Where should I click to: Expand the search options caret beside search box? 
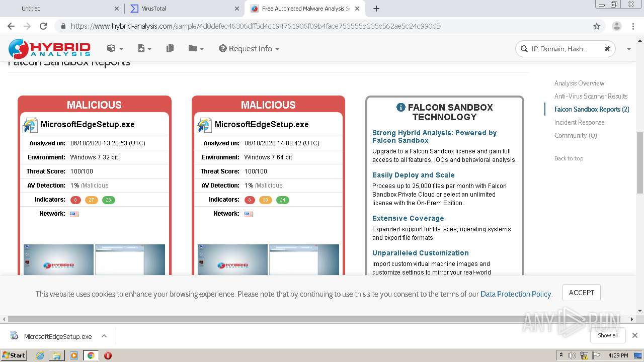628,49
